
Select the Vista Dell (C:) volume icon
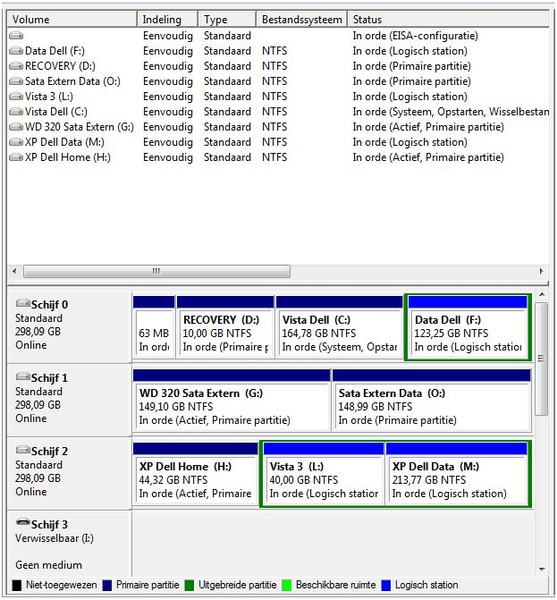point(16,112)
